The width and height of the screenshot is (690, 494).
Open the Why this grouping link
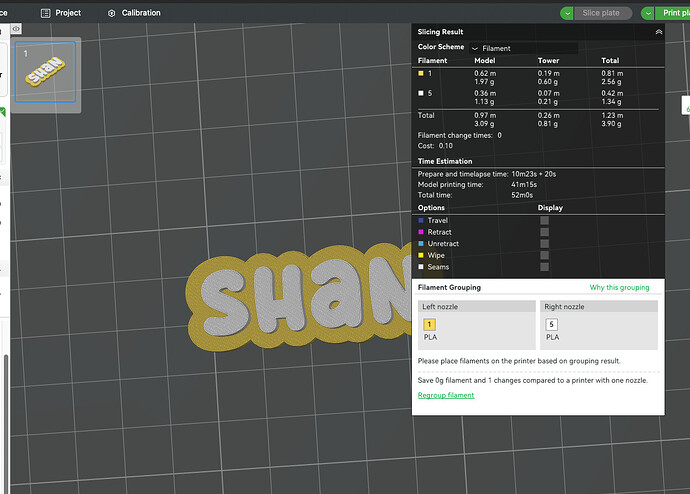pyautogui.click(x=619, y=287)
